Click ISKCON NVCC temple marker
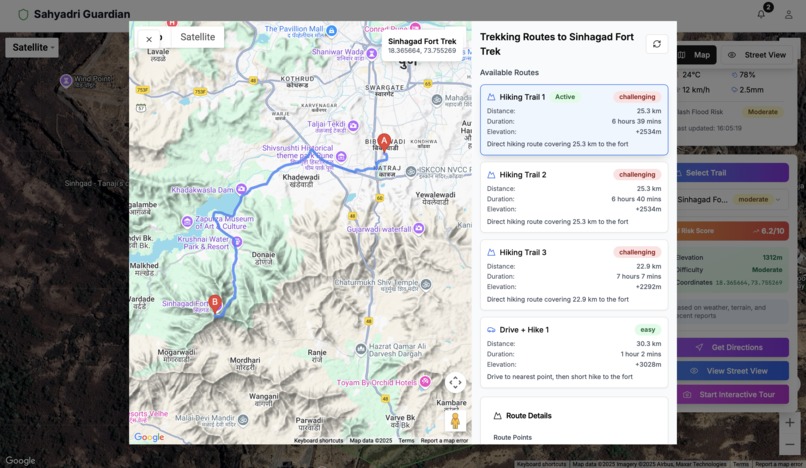Image resolution: width=806 pixels, height=468 pixels. click(411, 172)
